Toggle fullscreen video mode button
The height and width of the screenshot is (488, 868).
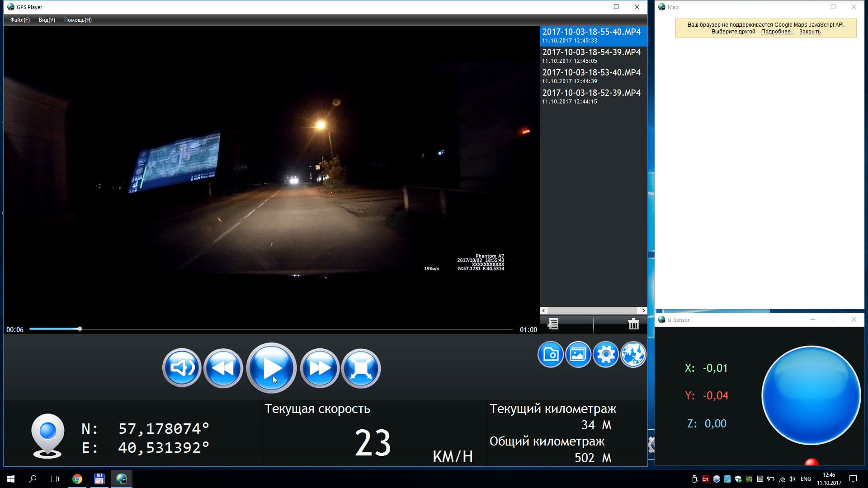click(361, 368)
